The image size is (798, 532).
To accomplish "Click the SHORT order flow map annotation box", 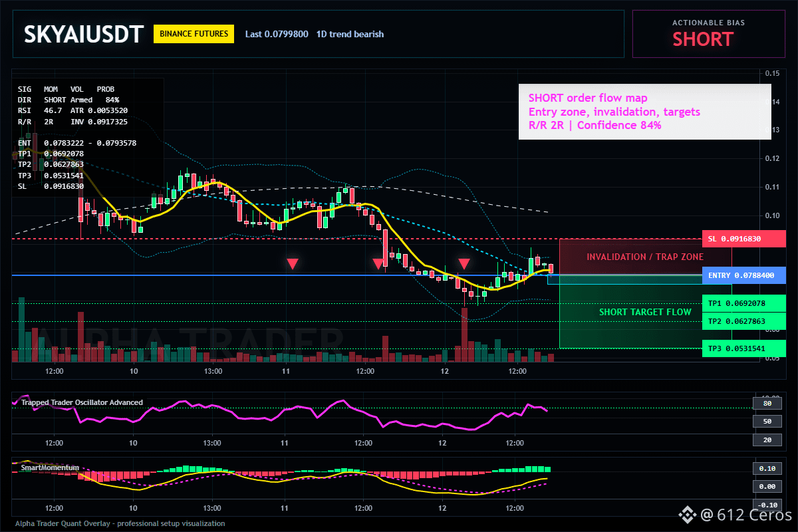I will [x=645, y=112].
